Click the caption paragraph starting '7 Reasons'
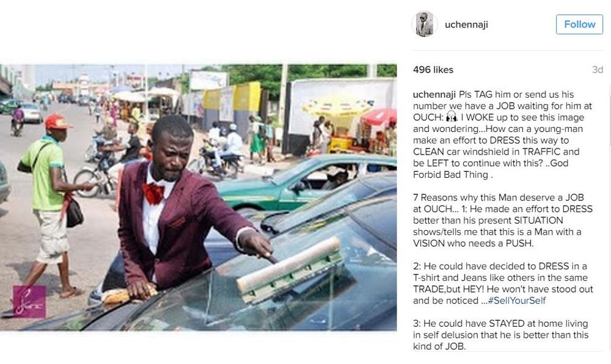 [503, 220]
